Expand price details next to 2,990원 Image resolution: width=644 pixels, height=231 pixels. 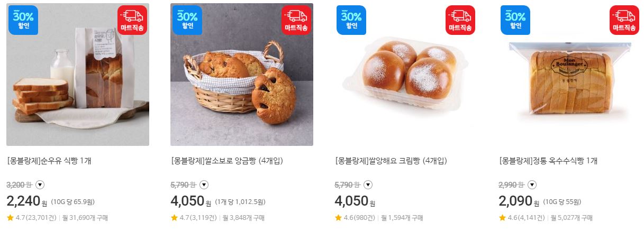tap(532, 185)
